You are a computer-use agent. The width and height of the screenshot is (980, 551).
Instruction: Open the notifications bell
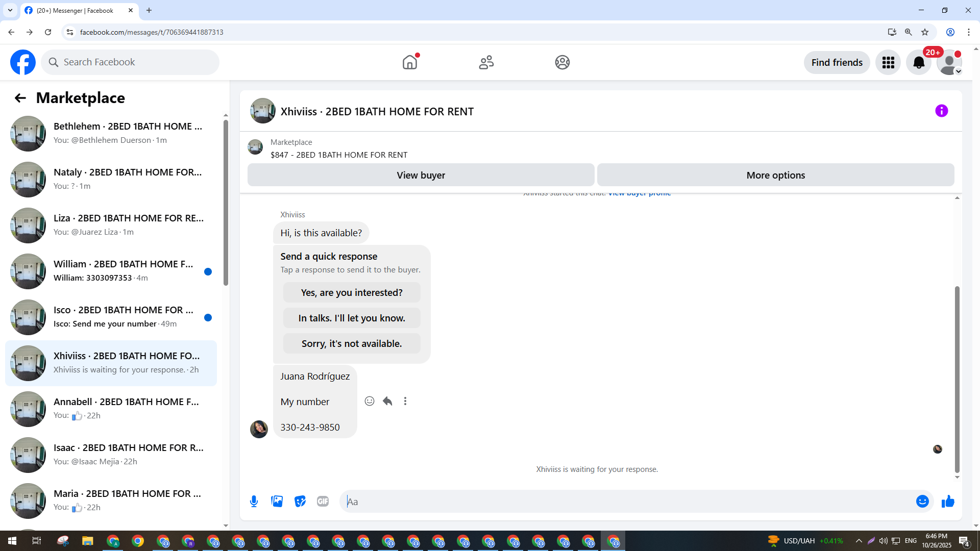click(919, 62)
